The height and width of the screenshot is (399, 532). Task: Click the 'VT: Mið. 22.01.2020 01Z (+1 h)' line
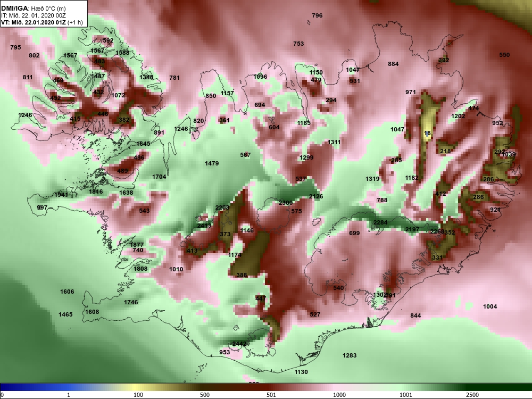coord(41,22)
